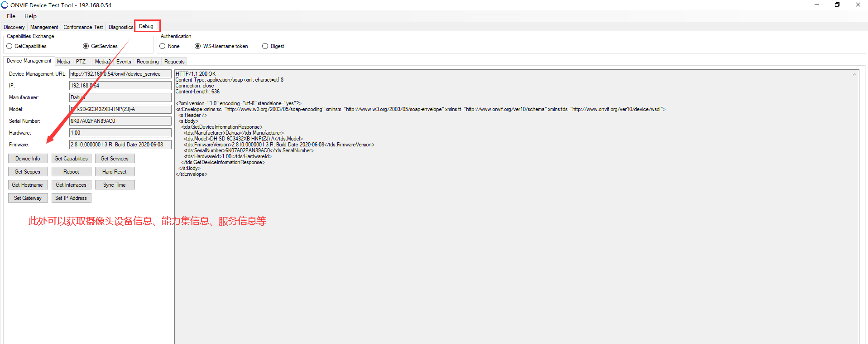Click the Device Management URL field
Image resolution: width=868 pixels, height=344 pixels.
(x=120, y=74)
